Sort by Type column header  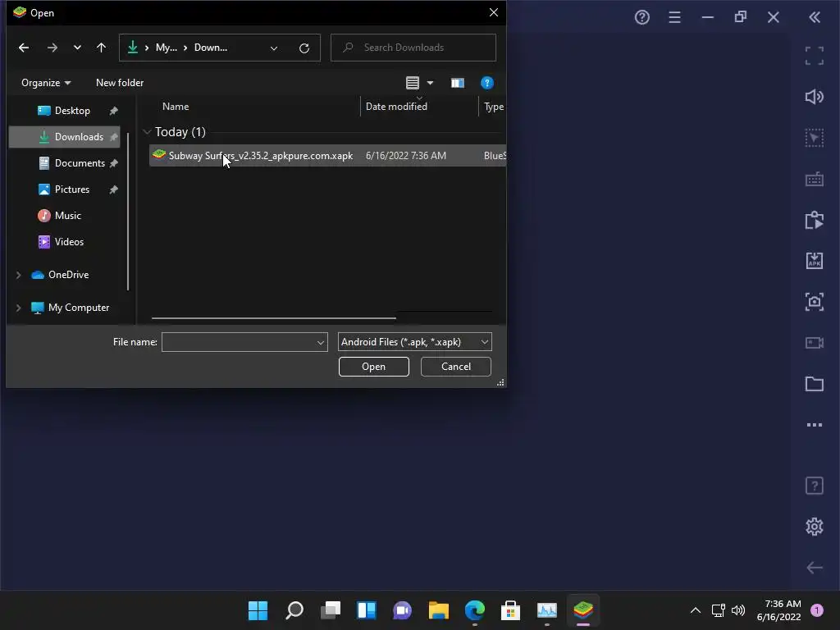[492, 107]
